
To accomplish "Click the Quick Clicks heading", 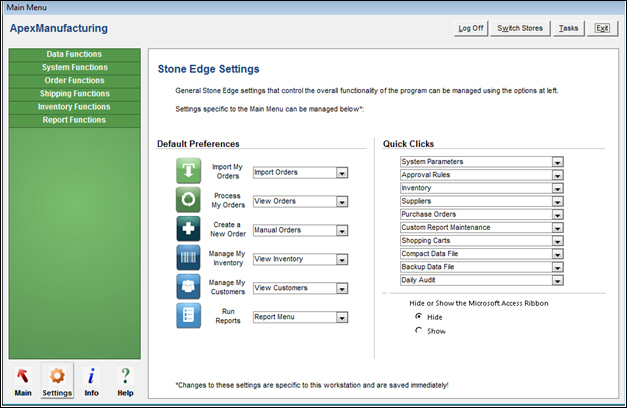I will [x=408, y=144].
